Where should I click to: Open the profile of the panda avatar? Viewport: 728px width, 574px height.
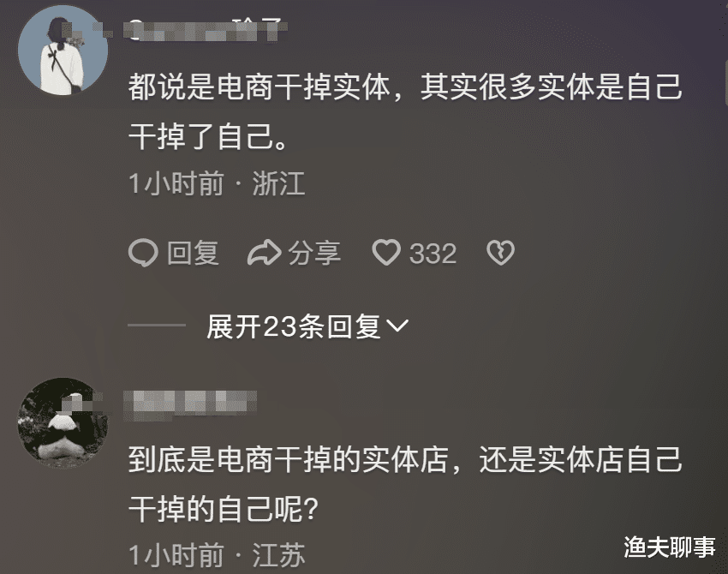63,422
